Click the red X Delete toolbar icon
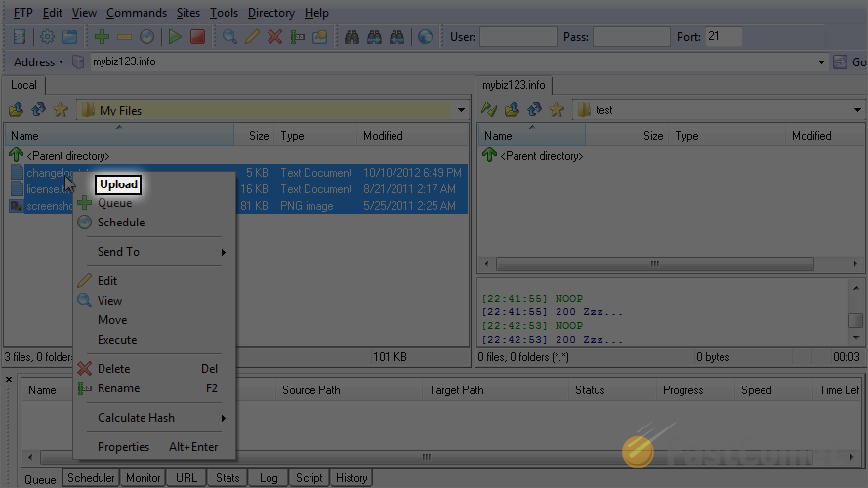The width and height of the screenshot is (868, 488). 274,37
